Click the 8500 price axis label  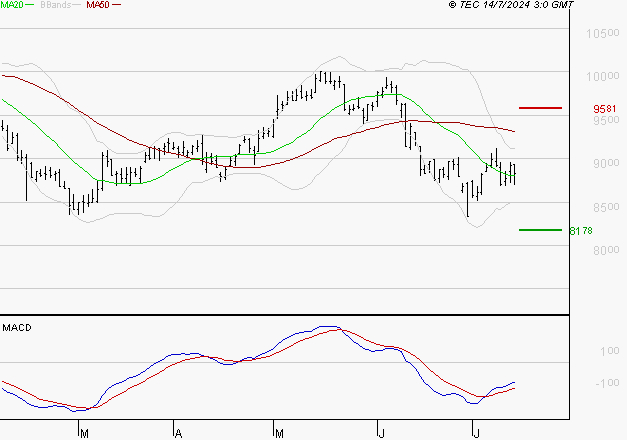click(606, 207)
